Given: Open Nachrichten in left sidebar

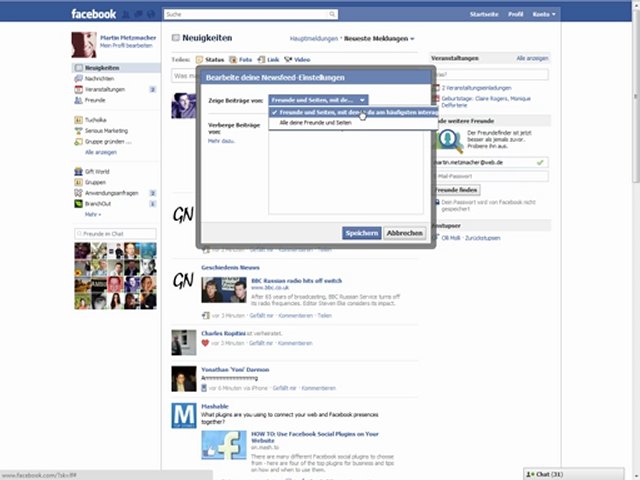Looking at the screenshot, I should [98, 78].
